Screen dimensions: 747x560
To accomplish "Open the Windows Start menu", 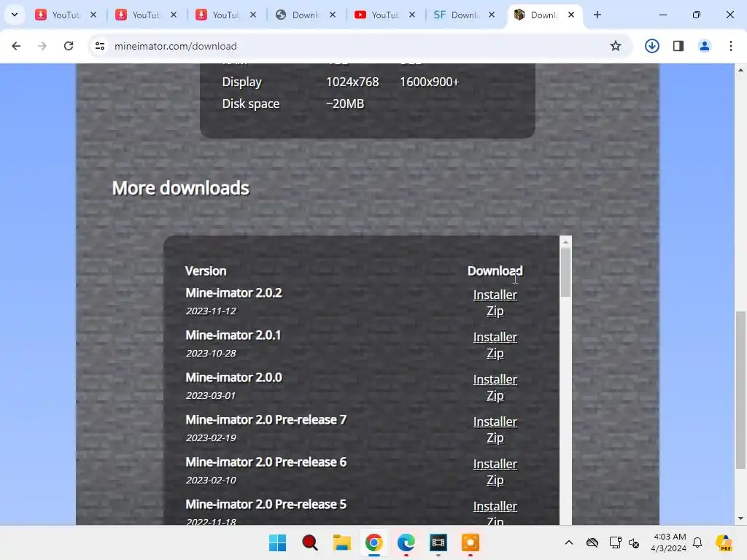I will click(x=277, y=542).
